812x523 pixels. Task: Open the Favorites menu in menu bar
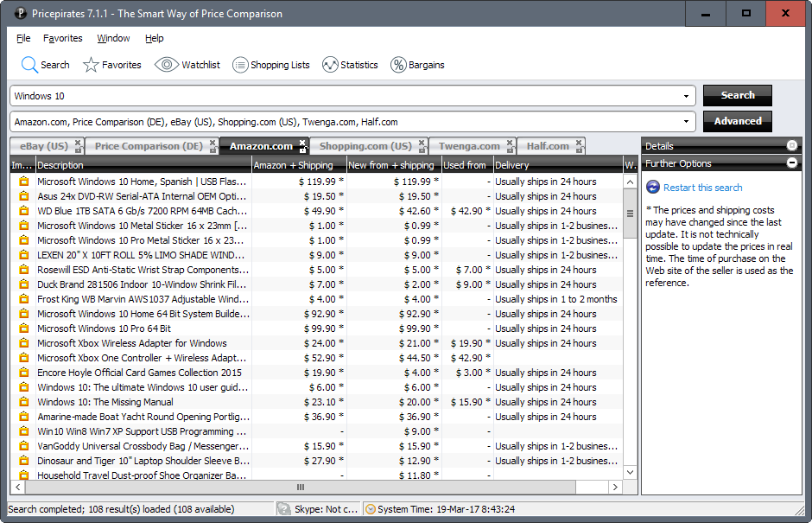[63, 38]
